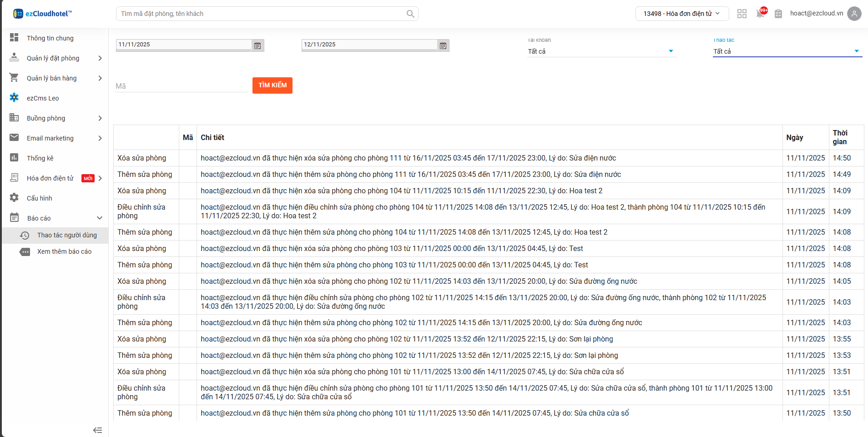Click the clipboard icon near the account email
The width and height of the screenshot is (868, 437).
coord(778,14)
